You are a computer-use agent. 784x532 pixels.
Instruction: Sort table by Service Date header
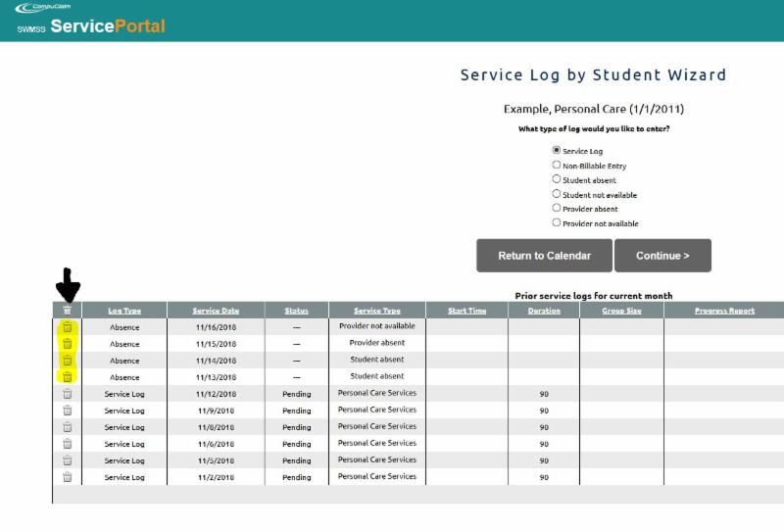216,311
